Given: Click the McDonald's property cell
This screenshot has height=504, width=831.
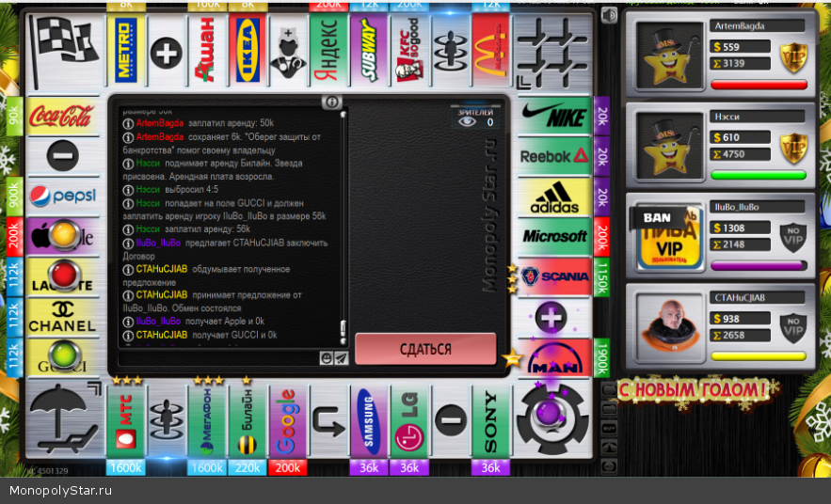Looking at the screenshot, I should pyautogui.click(x=490, y=50).
